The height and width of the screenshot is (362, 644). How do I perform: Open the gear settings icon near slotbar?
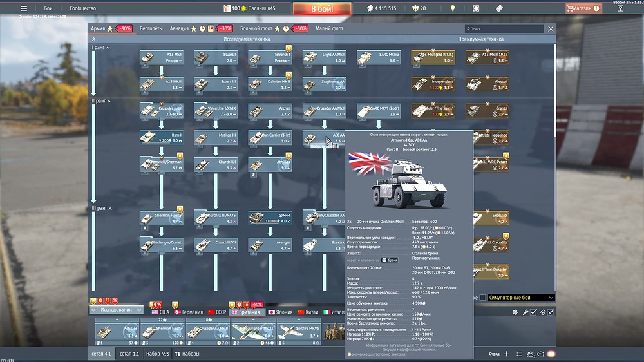515,312
